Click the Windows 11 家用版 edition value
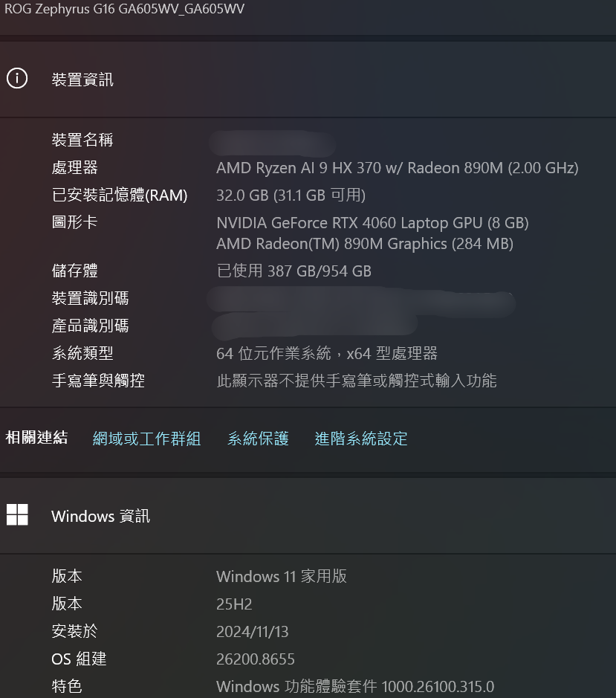The image size is (616, 698). [x=282, y=577]
